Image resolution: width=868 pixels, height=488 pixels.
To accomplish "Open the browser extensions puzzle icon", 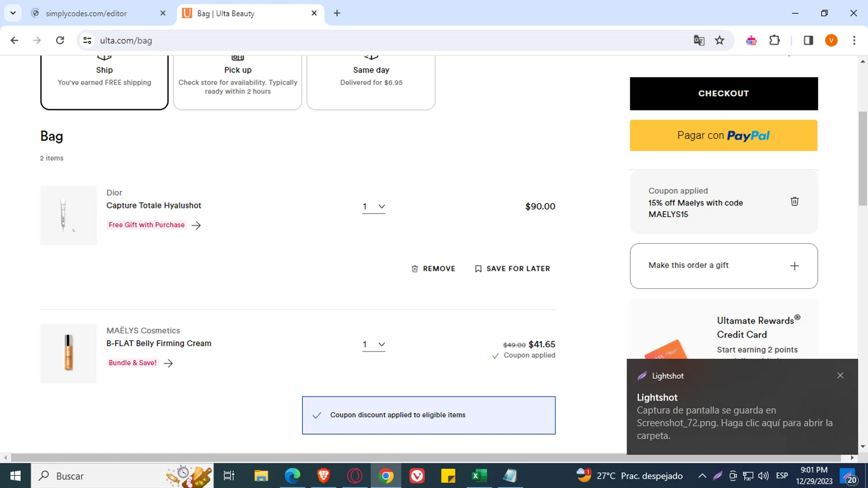I will [x=775, y=41].
